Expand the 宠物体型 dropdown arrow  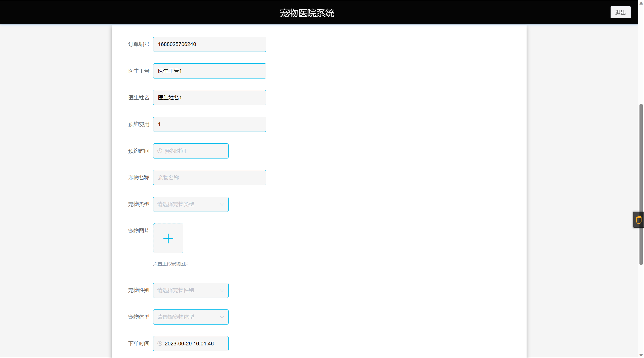pos(222,317)
